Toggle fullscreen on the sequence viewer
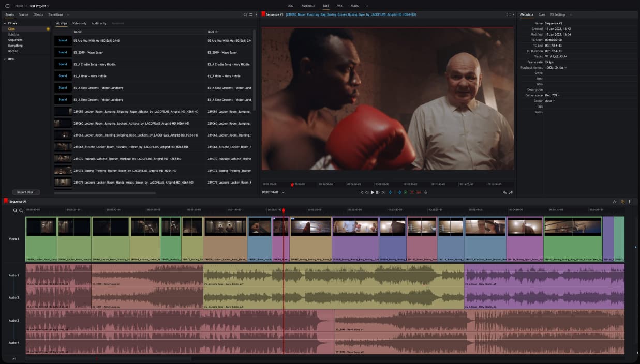The width and height of the screenshot is (640, 364). 508,14
